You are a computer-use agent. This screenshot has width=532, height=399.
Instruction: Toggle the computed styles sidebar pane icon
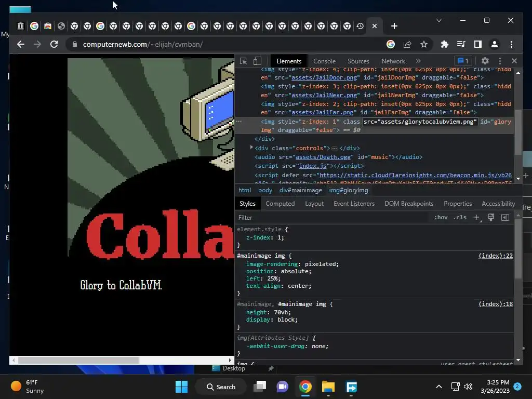[505, 218]
